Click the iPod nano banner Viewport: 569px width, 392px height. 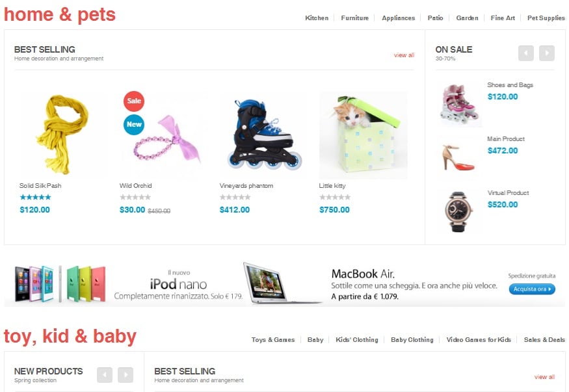click(x=124, y=284)
